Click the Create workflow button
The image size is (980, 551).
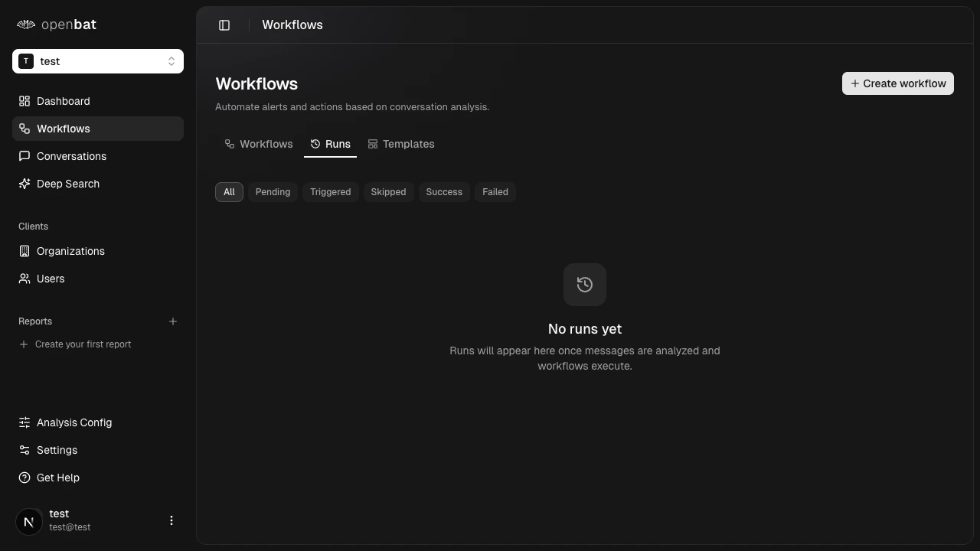(x=897, y=83)
